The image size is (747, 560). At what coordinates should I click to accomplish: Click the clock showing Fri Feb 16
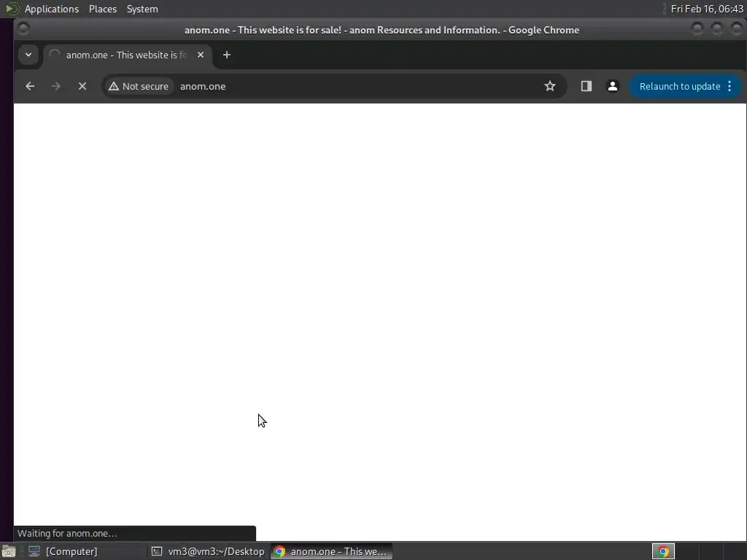click(x=707, y=9)
